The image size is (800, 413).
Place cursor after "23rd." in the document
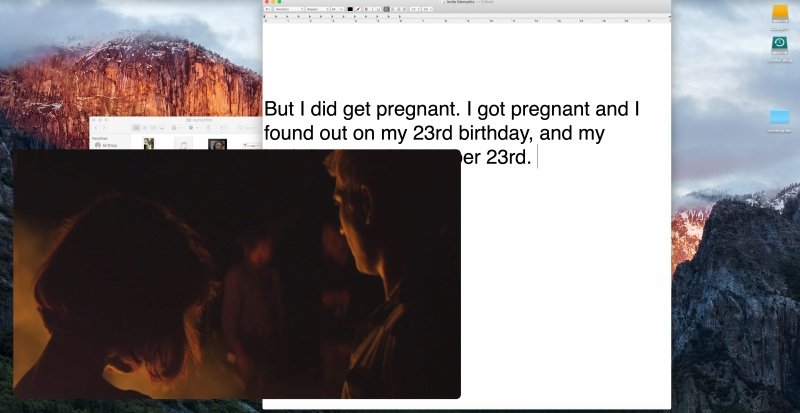pyautogui.click(x=535, y=158)
